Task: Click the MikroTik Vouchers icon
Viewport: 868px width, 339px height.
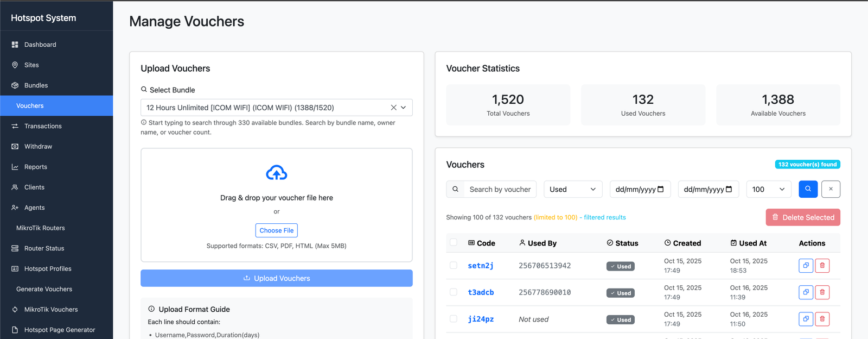Action: [x=15, y=310]
